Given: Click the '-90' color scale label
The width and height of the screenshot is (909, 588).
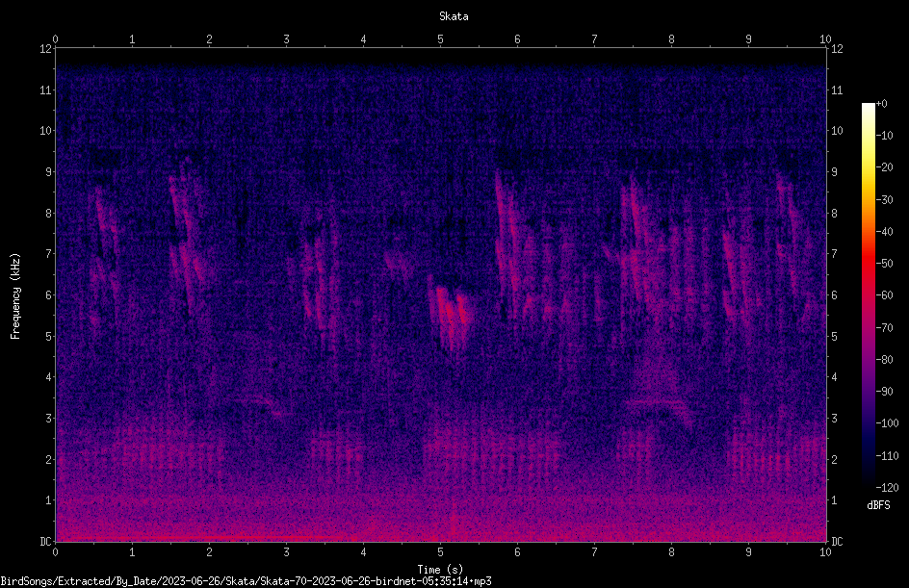Looking at the screenshot, I should pyautogui.click(x=884, y=392).
